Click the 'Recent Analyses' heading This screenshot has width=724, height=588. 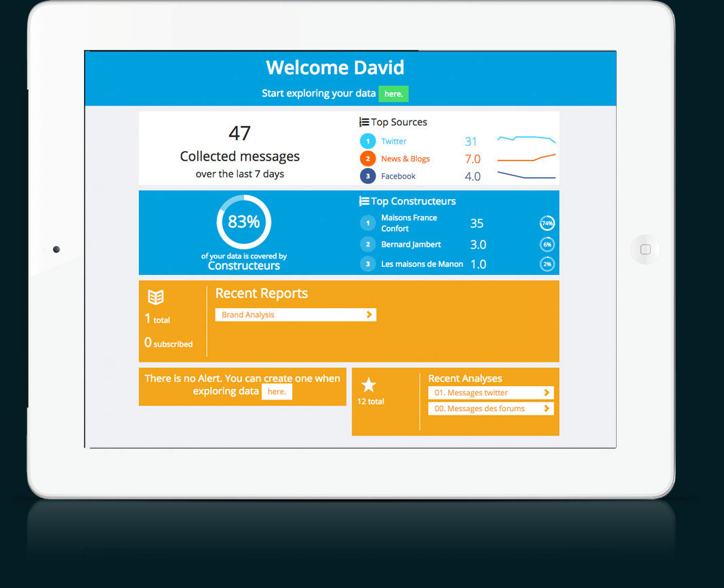click(465, 379)
